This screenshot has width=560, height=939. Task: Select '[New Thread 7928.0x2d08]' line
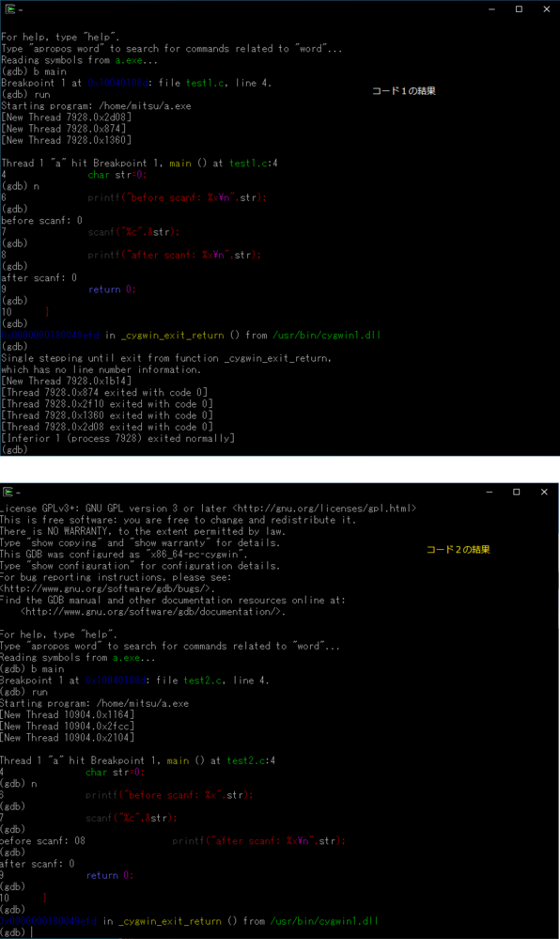click(x=66, y=117)
